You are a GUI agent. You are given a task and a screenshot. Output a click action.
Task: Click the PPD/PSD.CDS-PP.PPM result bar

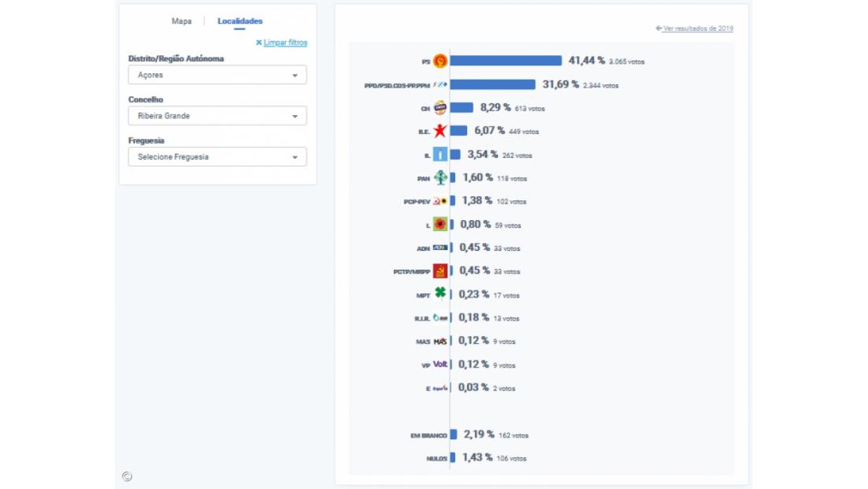tap(494, 84)
